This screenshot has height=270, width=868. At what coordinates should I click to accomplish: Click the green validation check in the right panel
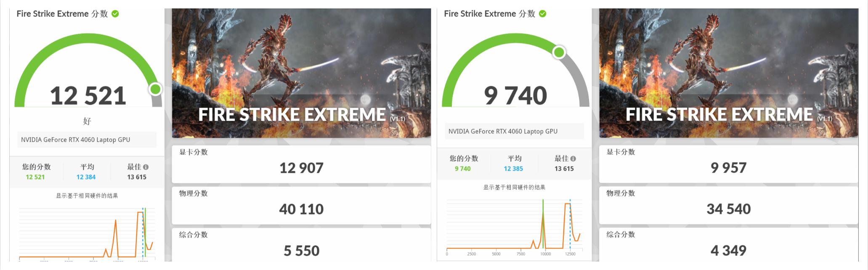click(x=543, y=14)
